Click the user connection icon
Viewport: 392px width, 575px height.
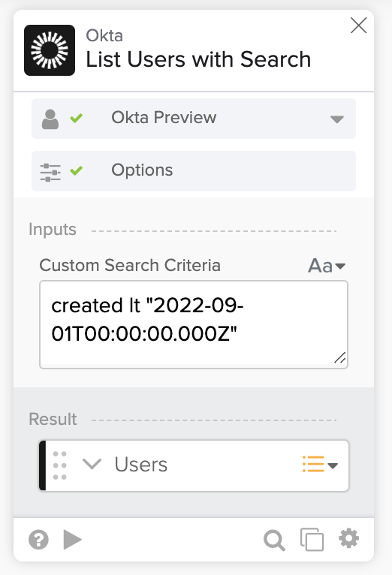click(x=50, y=119)
